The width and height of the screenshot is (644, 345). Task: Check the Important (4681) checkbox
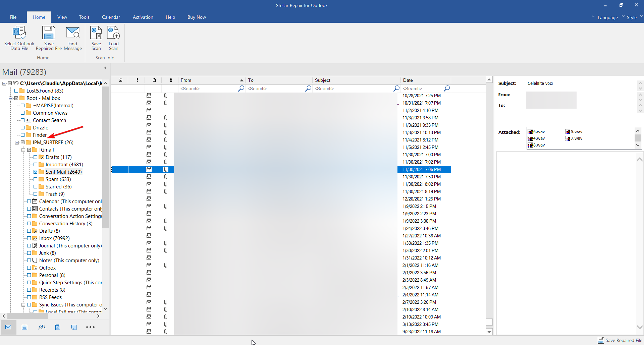pyautogui.click(x=36, y=165)
